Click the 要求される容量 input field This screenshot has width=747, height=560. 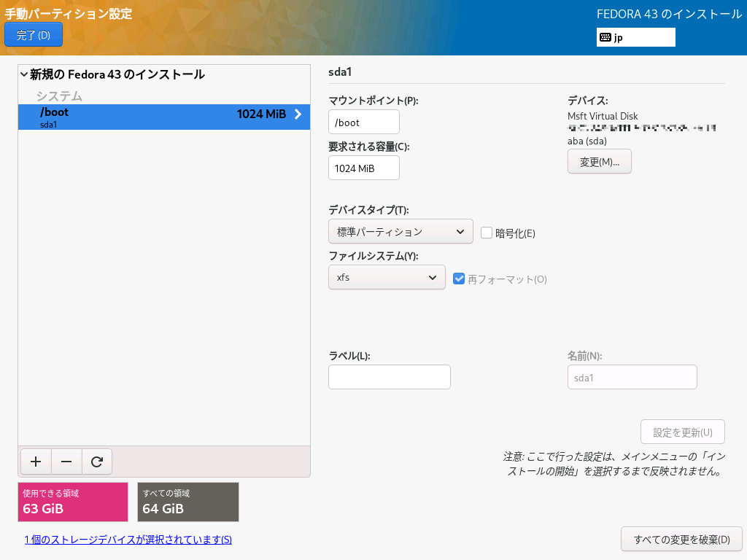[364, 168]
